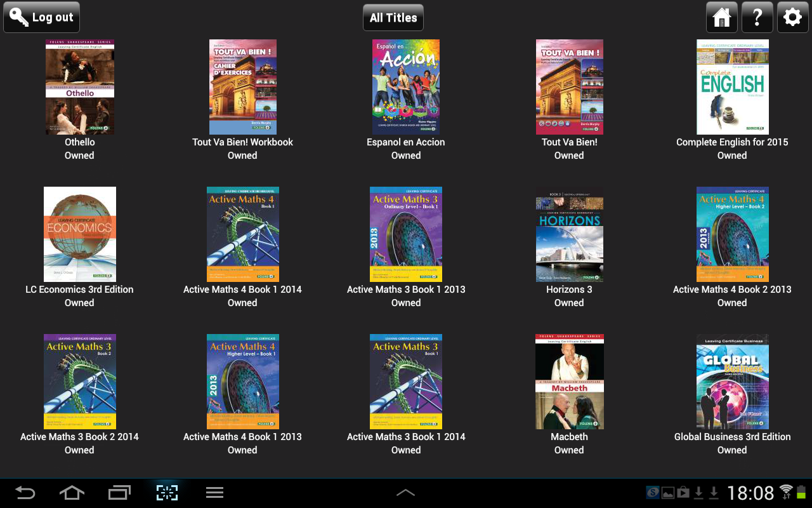
Task: Tap the Android back arrow
Action: point(25,492)
